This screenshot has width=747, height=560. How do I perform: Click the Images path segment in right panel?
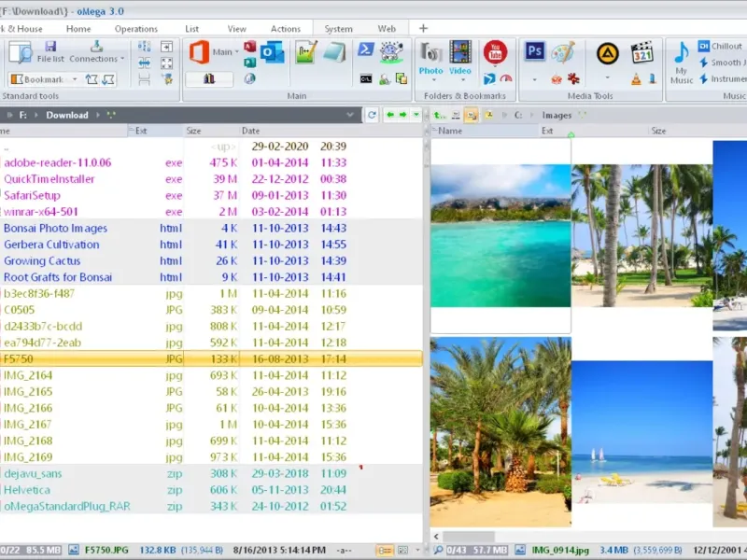pos(557,115)
